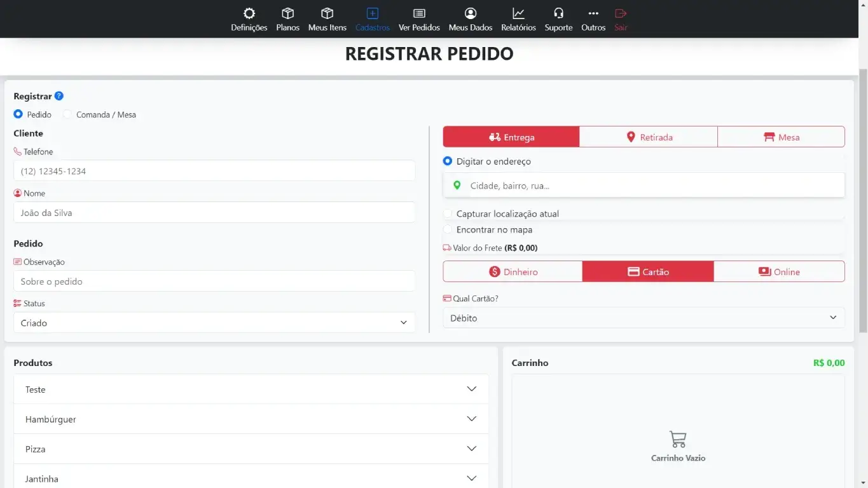Open the Status dropdown showing Criado
Image resolution: width=868 pixels, height=488 pixels.
click(x=214, y=323)
